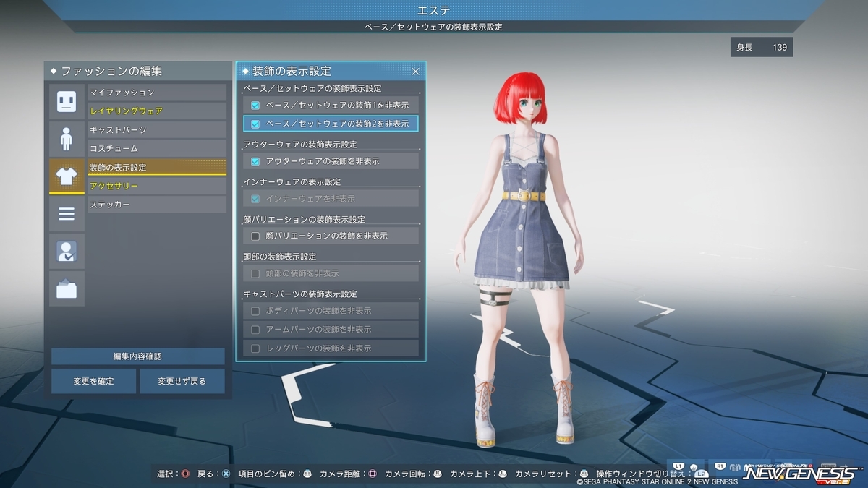
Task: Click 変更せず戻る to discard changes
Action: click(182, 381)
